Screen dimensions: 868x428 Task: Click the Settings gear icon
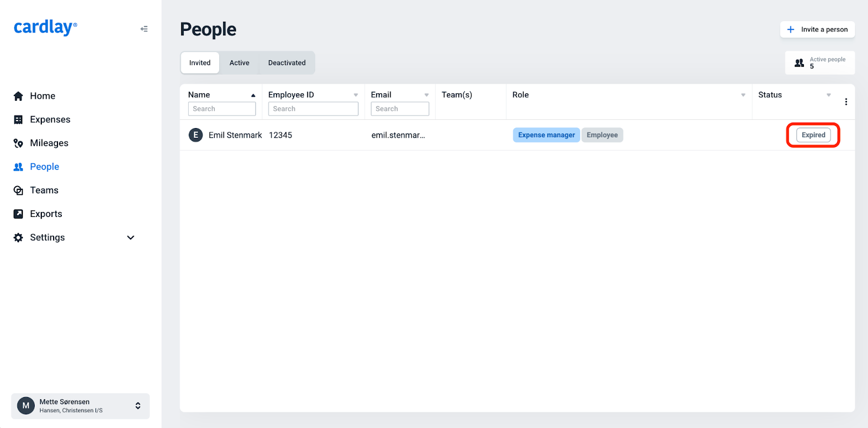pos(18,238)
